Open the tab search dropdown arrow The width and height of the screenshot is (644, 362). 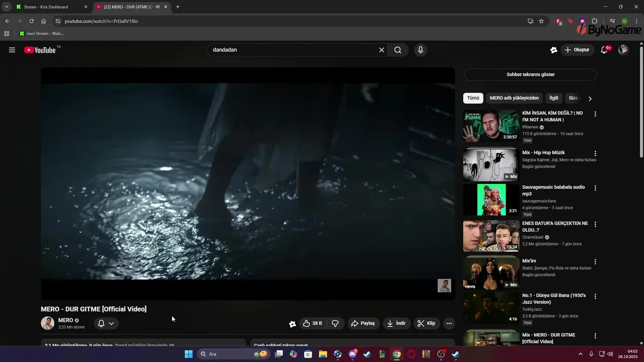[x=7, y=7]
